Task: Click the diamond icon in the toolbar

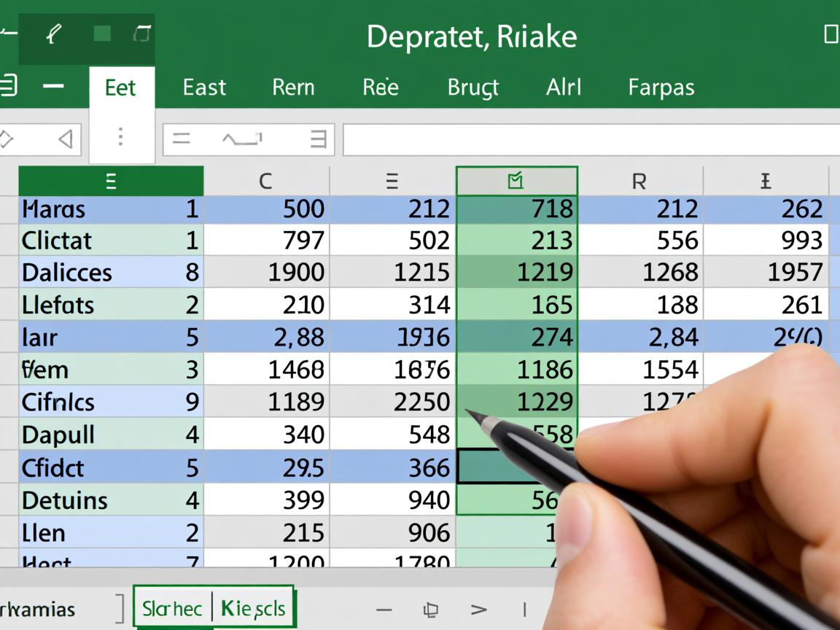Action: tap(6, 139)
